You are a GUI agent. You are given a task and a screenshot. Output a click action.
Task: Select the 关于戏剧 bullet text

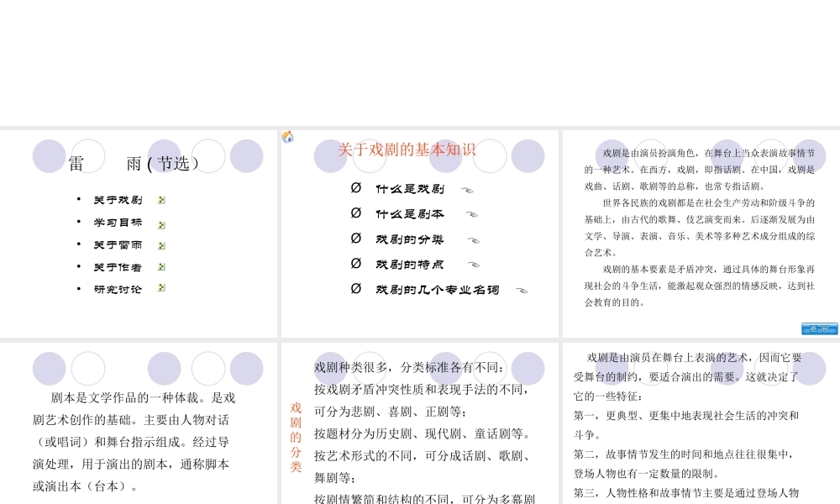[x=118, y=200]
